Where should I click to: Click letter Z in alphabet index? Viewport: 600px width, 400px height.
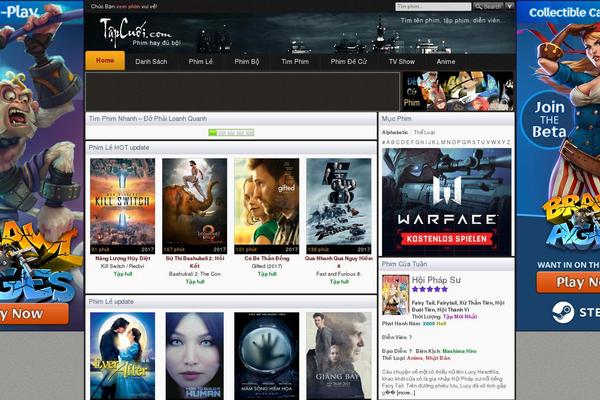[509, 142]
